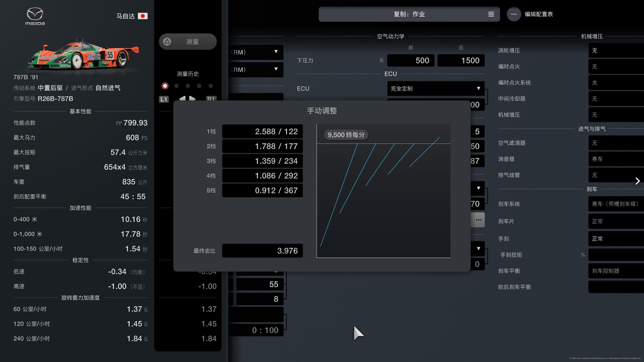
Task: Select third measurement history dot
Action: [188, 86]
